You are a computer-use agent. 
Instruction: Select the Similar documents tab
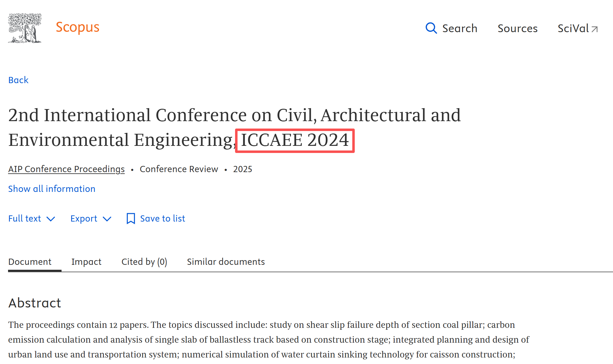coord(226,262)
